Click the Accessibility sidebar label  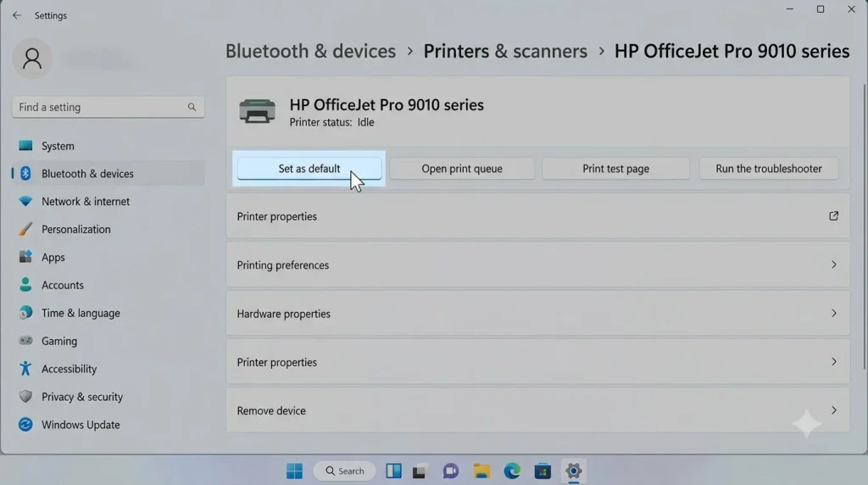coord(70,369)
